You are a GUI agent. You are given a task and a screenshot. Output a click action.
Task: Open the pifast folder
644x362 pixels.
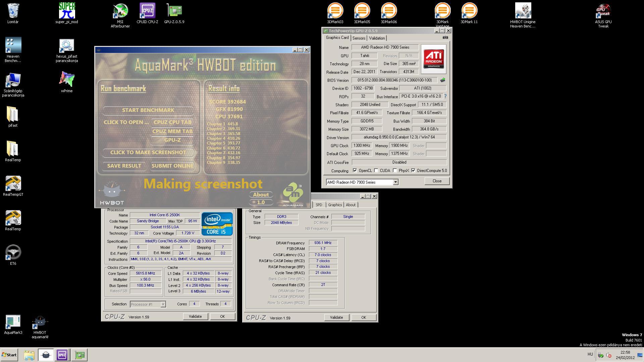coord(13,117)
